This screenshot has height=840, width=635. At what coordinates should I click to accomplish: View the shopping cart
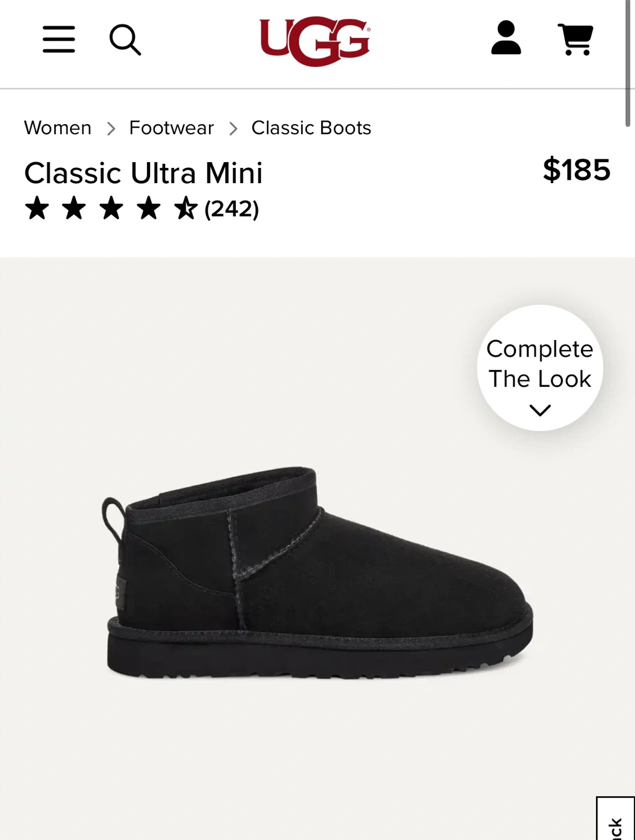coord(576,39)
